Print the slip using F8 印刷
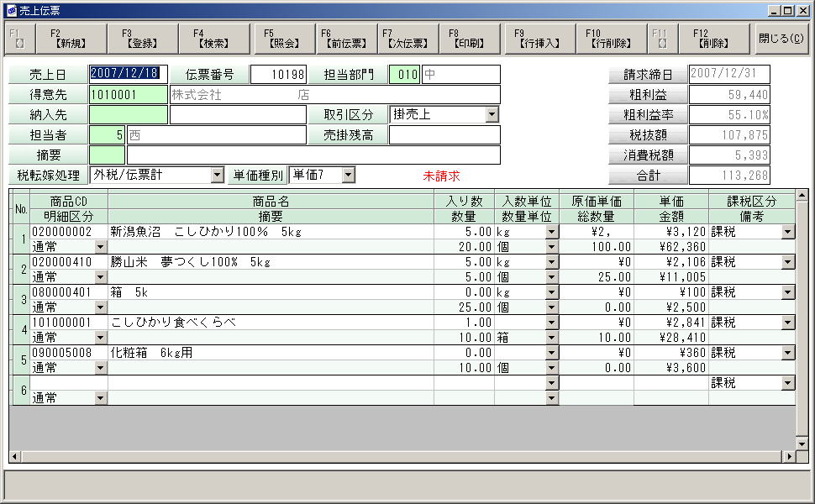 465,39
